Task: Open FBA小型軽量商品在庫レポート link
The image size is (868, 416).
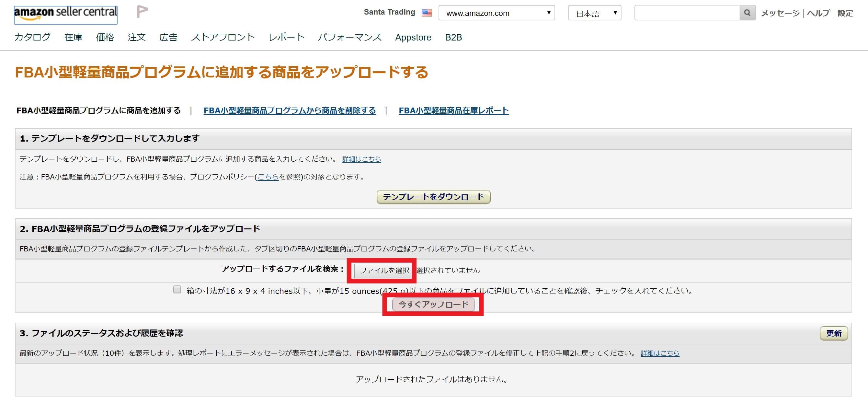Action: click(454, 110)
